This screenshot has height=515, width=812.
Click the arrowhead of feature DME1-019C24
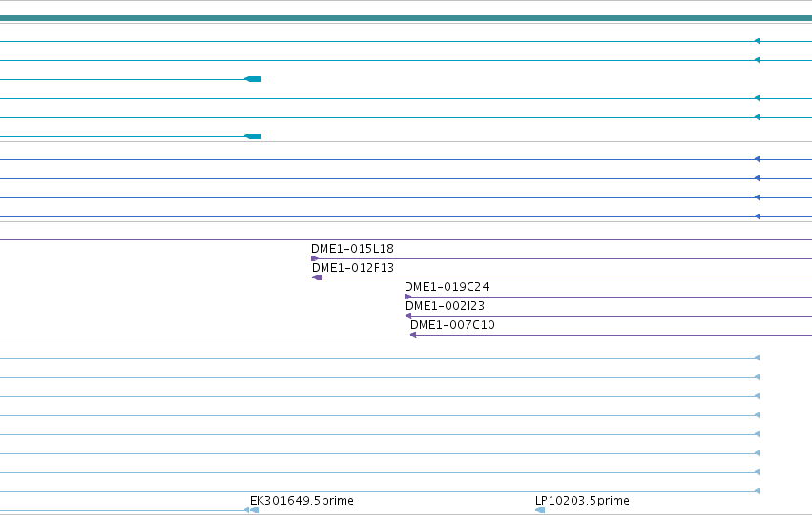pyautogui.click(x=408, y=297)
